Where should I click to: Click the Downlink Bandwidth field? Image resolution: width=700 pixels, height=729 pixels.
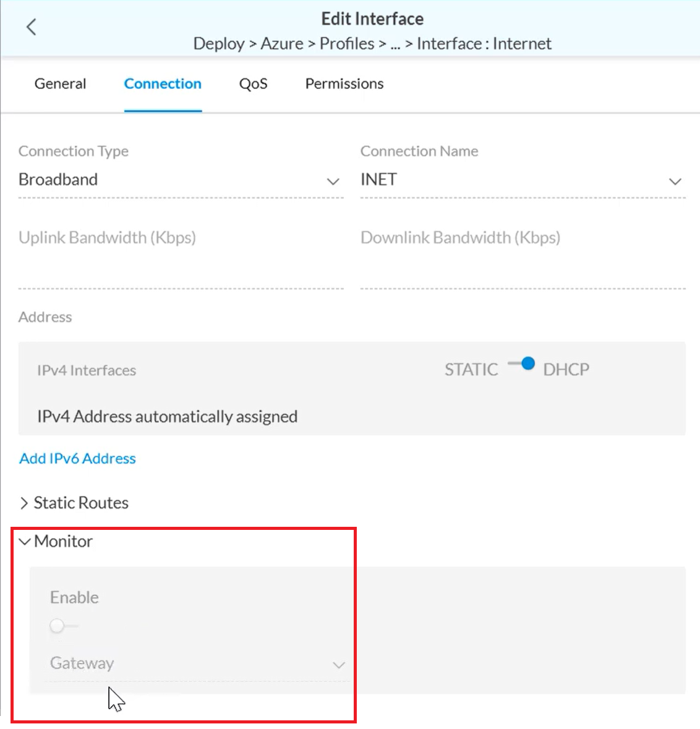pos(522,272)
